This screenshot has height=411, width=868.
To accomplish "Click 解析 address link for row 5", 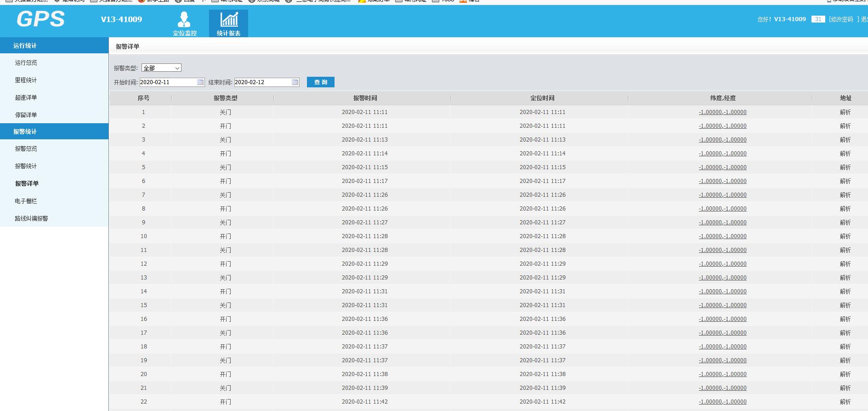I will [x=845, y=167].
